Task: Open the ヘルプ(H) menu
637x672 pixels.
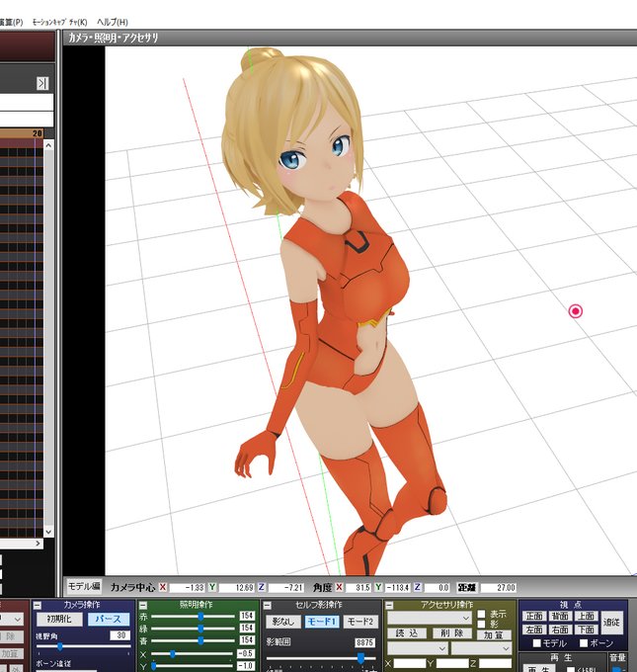Action: (x=113, y=22)
